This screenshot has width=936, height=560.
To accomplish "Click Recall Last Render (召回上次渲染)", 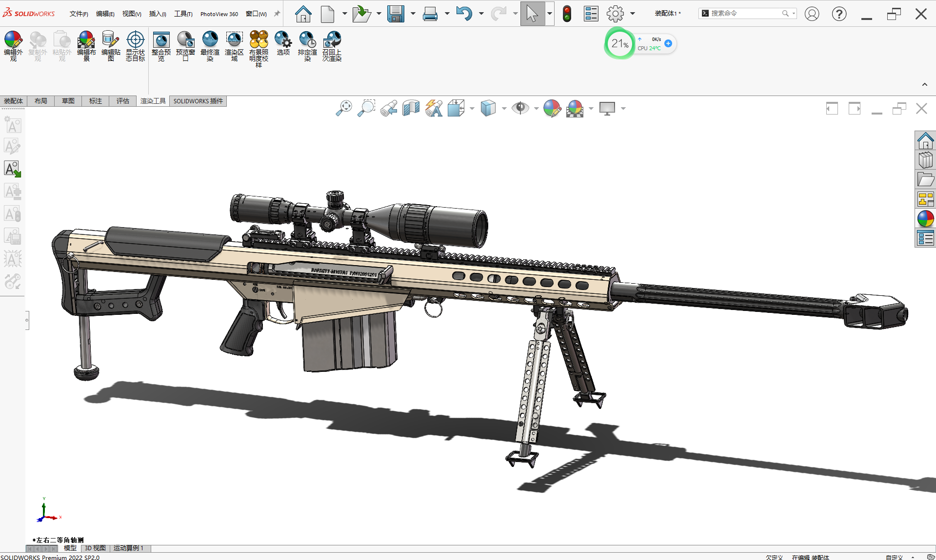I will pyautogui.click(x=332, y=46).
